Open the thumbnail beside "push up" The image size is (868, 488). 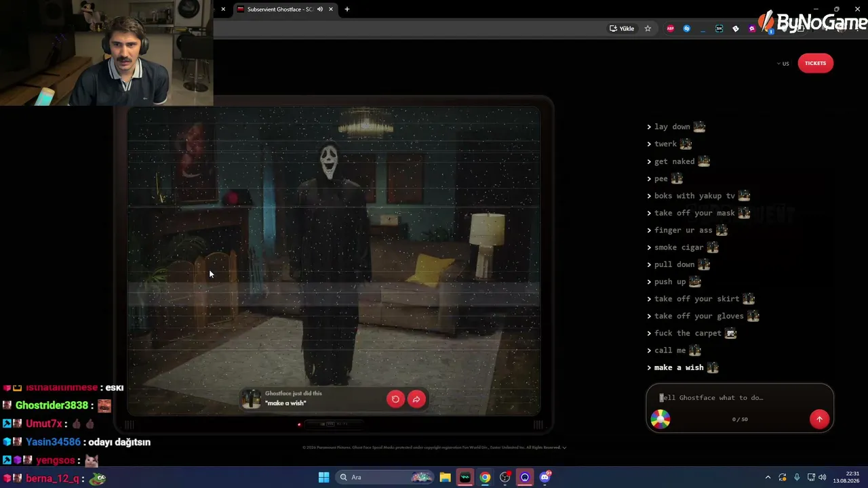coord(694,282)
